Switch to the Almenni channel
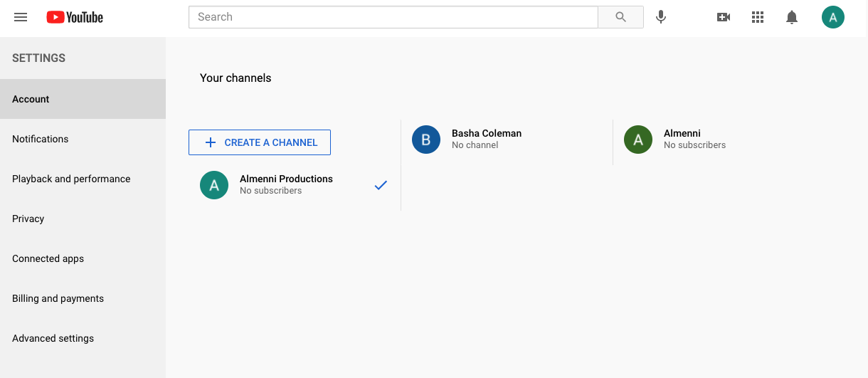The width and height of the screenshot is (868, 378). pyautogui.click(x=682, y=139)
